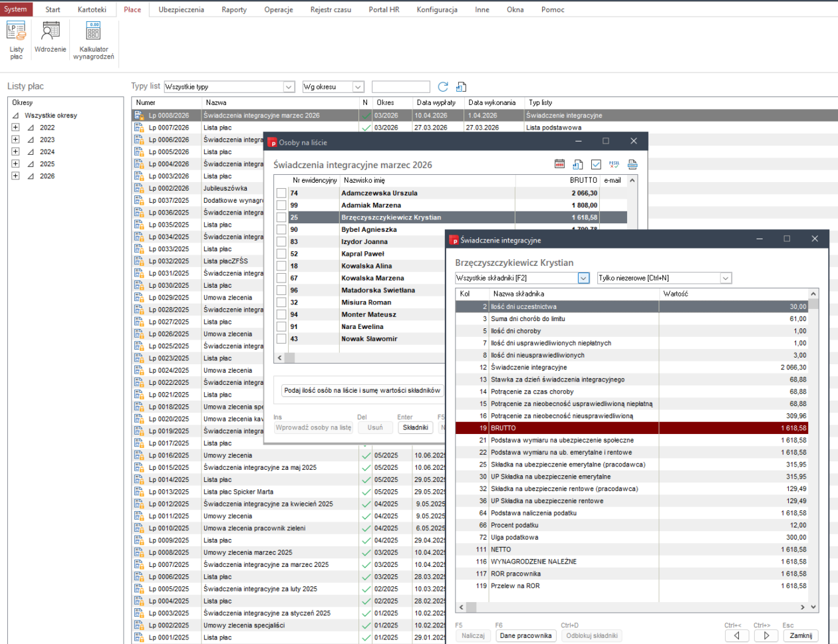Tick checkbox for Brzęczyszczykiewicz Krystian
The height and width of the screenshot is (644, 838).
click(x=281, y=217)
